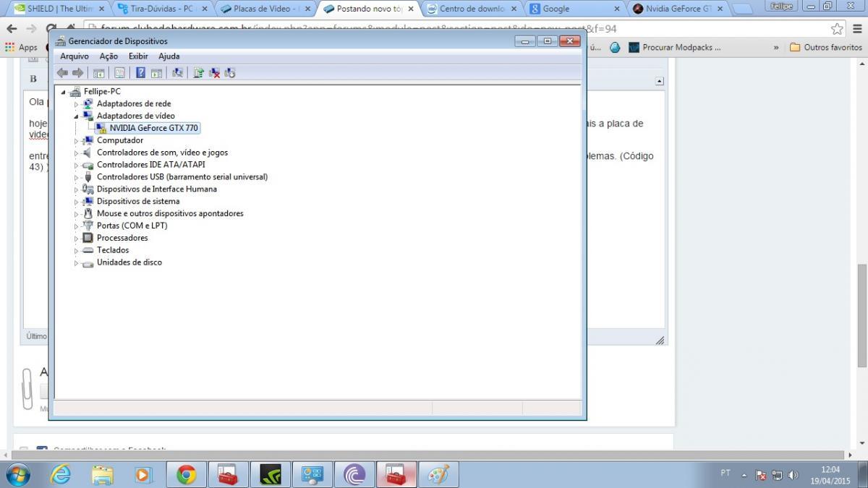Open the Control Panel taskbar icon
Screen dimensions: 868x488
[312, 474]
